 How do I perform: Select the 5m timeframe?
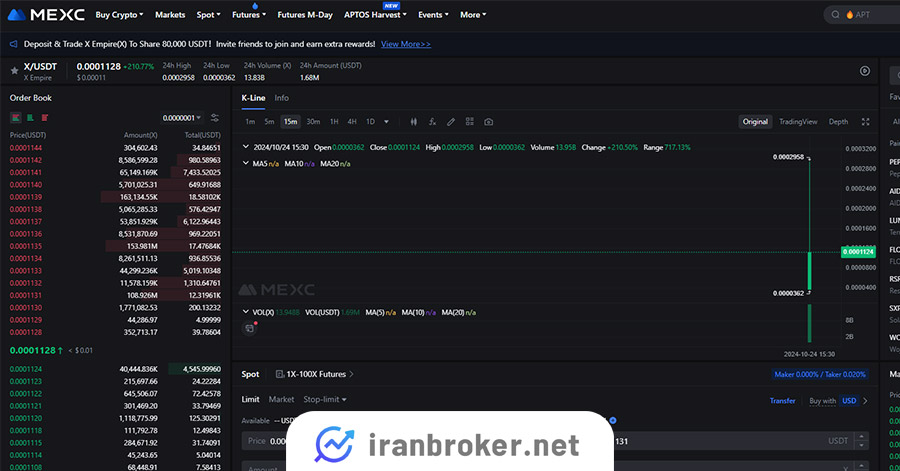[269, 122]
